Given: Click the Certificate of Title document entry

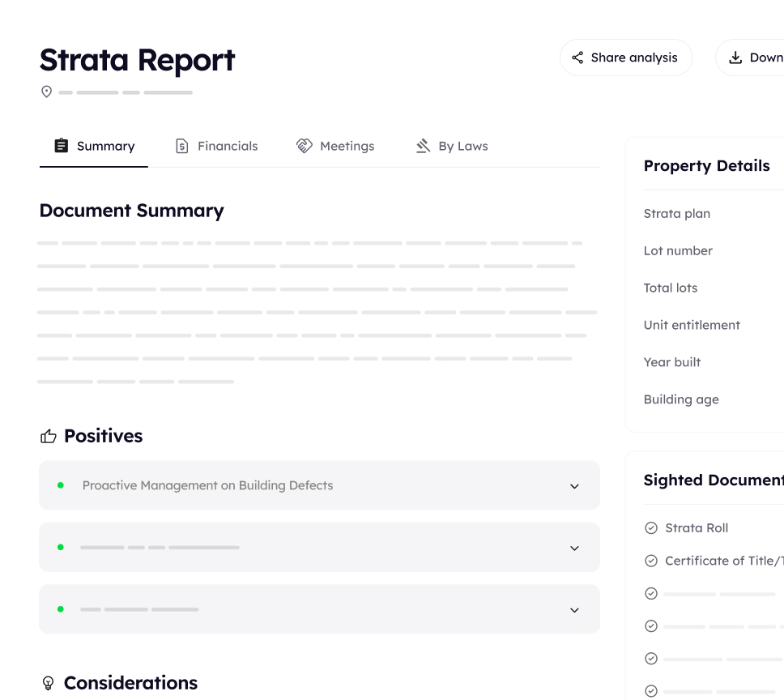Looking at the screenshot, I should coord(725,561).
